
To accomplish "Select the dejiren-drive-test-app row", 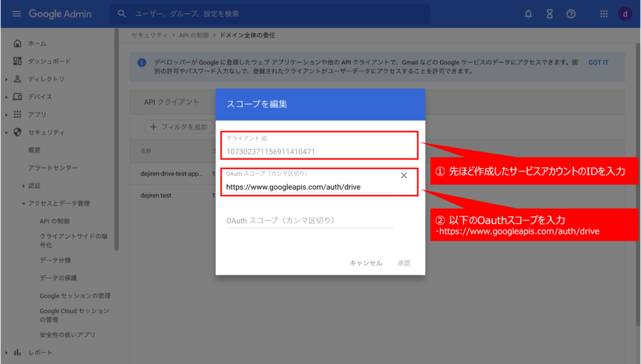I will tap(172, 174).
